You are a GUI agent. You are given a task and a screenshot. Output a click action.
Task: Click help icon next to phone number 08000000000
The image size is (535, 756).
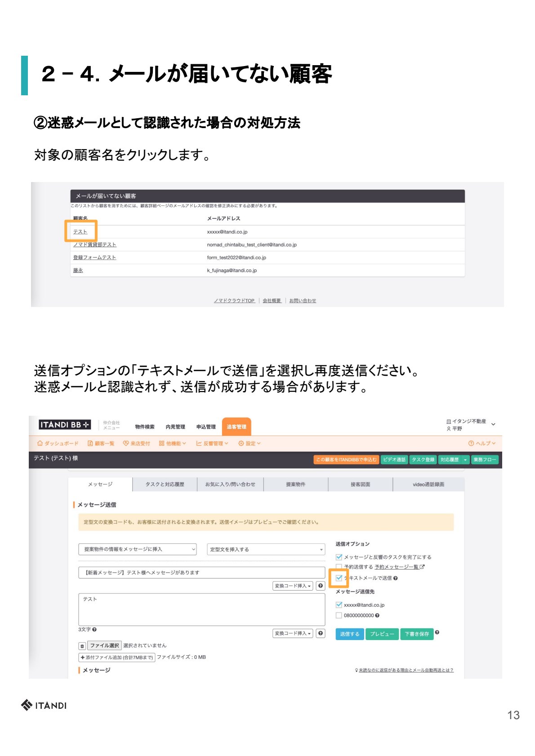coord(377,615)
